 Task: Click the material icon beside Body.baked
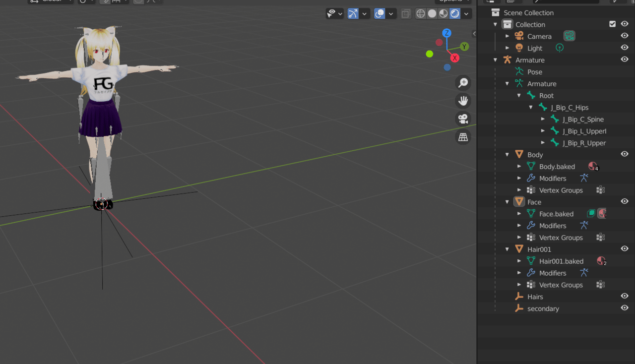point(593,166)
